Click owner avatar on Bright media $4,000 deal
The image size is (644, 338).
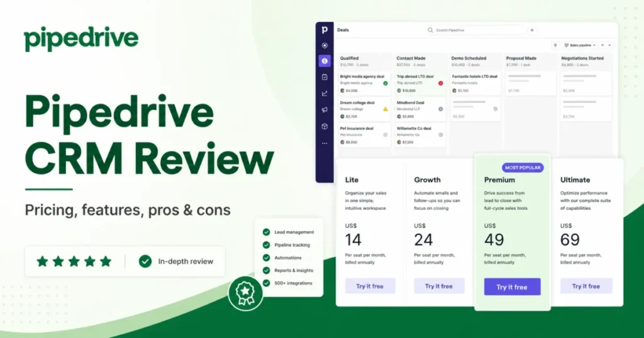(x=342, y=90)
